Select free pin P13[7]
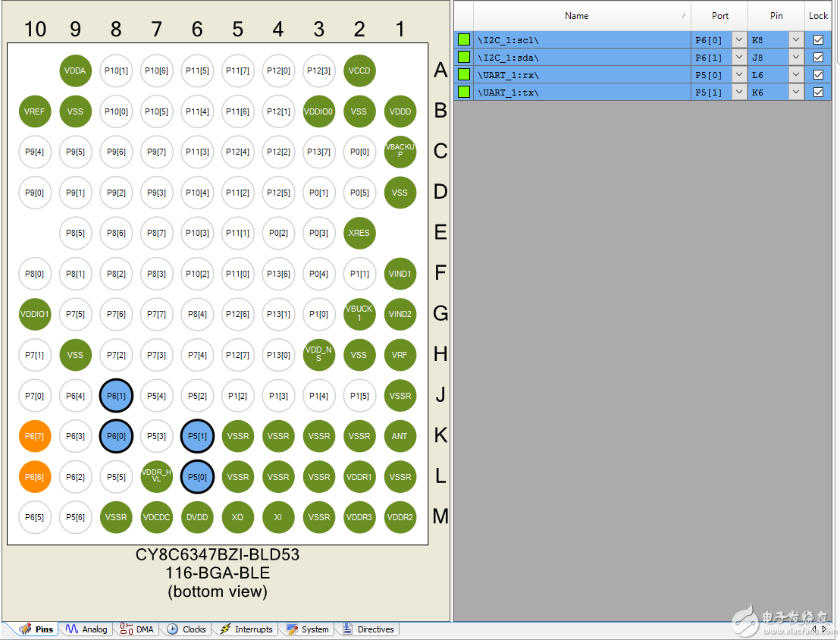 tap(318, 152)
